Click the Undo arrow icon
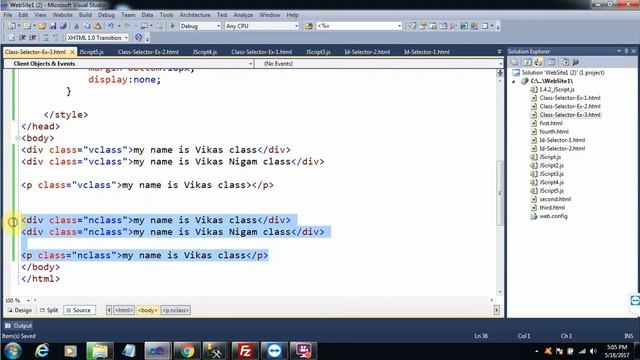 point(111,26)
